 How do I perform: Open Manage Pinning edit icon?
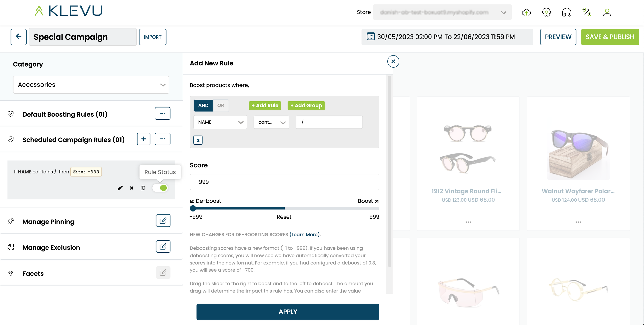[163, 221]
